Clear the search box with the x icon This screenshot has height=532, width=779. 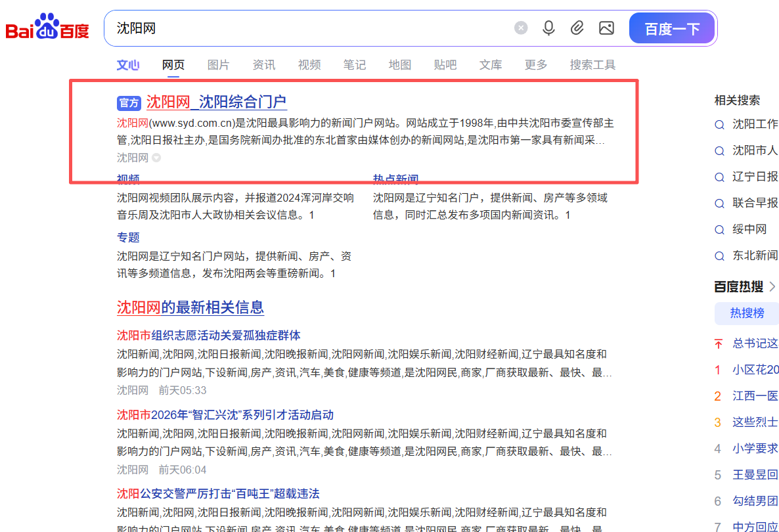(x=521, y=27)
